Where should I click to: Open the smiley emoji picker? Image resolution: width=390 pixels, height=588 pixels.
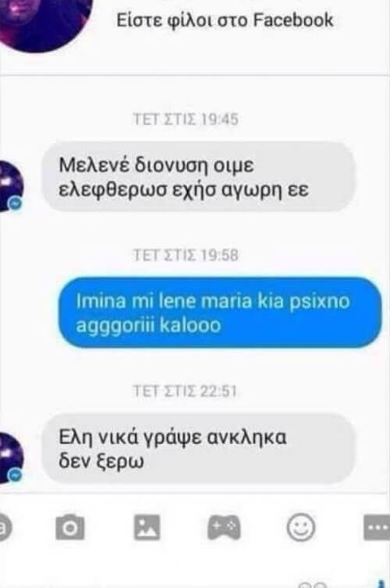click(301, 527)
